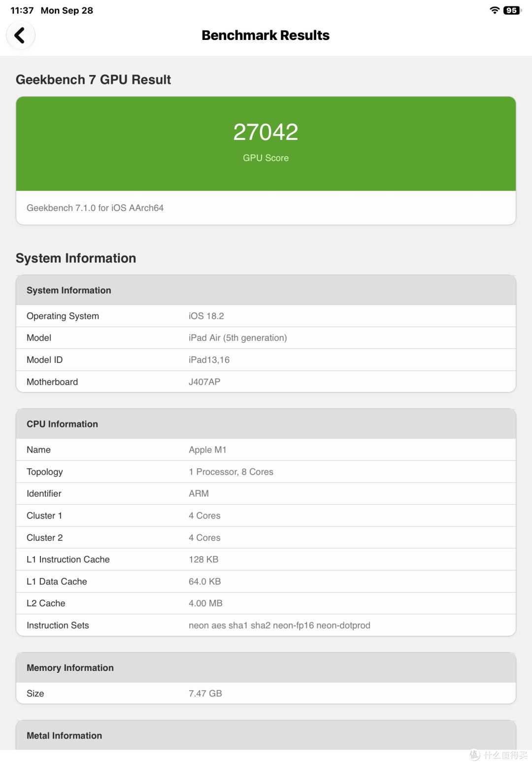Tap the Size row label
The height and width of the screenshot is (766, 532).
tap(35, 694)
